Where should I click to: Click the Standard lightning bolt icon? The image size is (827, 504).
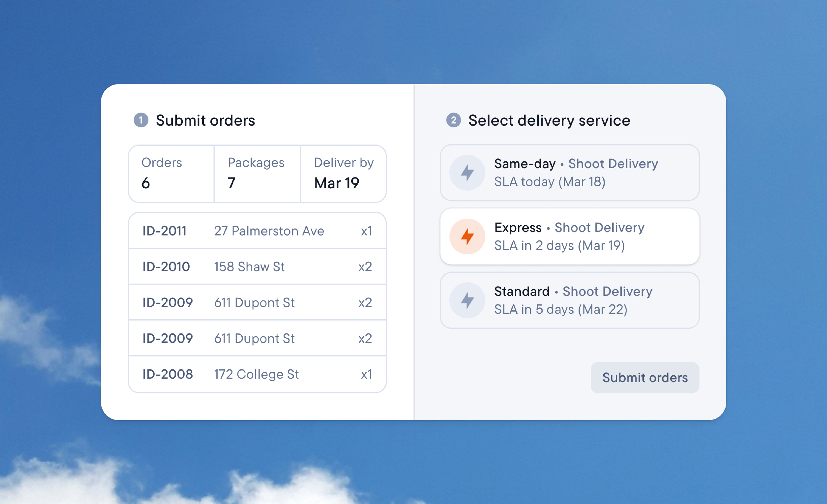point(467,300)
